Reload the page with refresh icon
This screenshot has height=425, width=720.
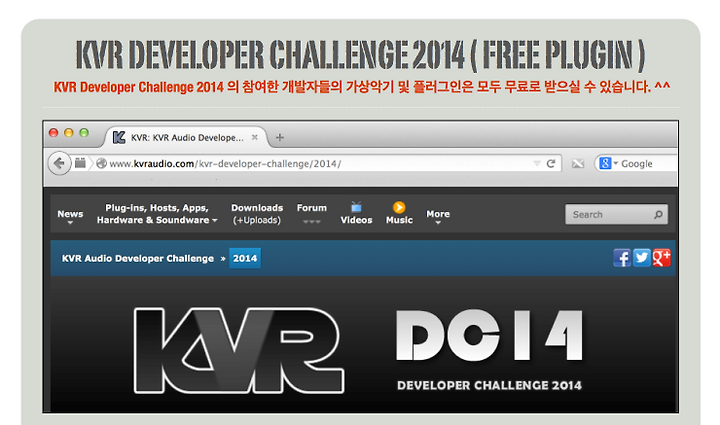point(551,163)
